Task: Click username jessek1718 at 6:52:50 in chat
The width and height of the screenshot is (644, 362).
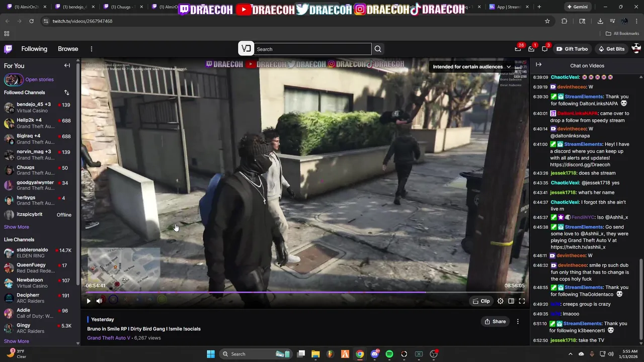Action: coord(563,340)
